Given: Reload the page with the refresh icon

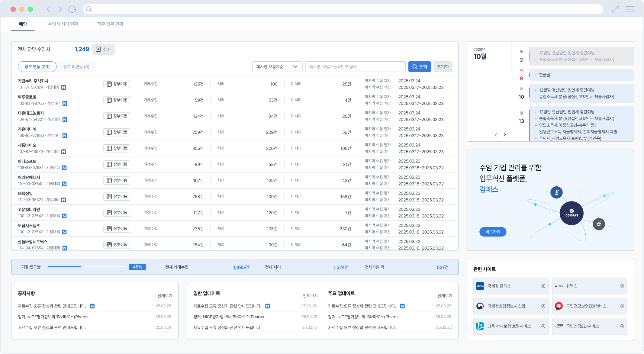Looking at the screenshot, I should tap(72, 9).
